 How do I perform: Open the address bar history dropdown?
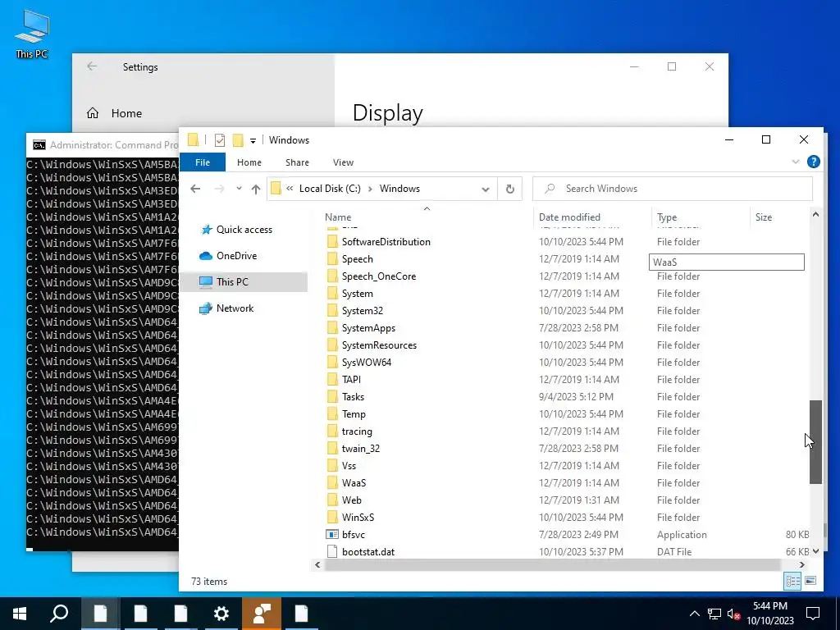(486, 189)
